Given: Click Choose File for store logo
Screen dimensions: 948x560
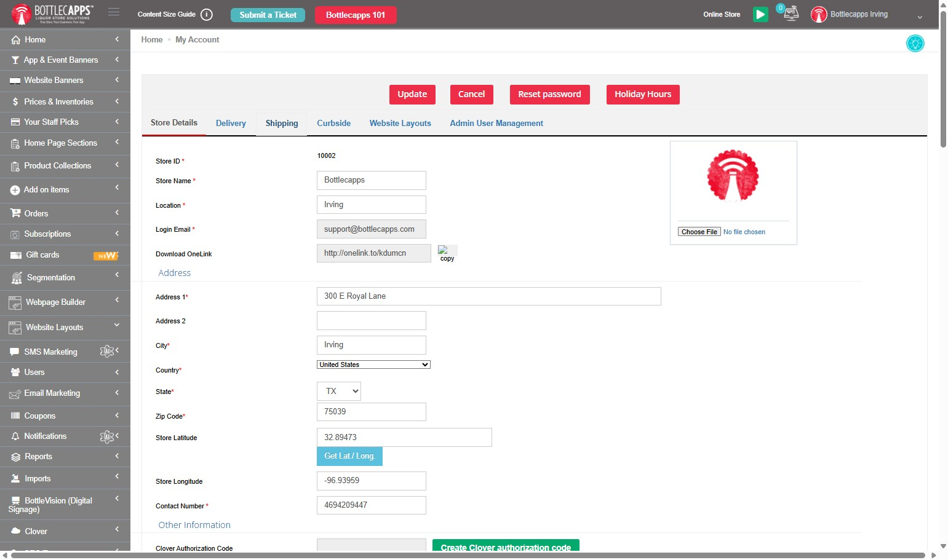Looking at the screenshot, I should pos(699,232).
